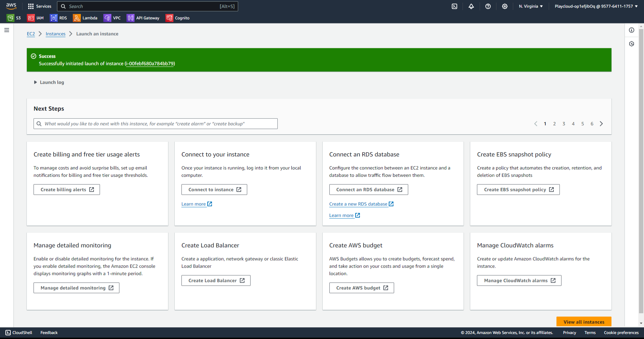Click the Connect to instance button
Viewport: 644px width, 339px height.
point(214,190)
